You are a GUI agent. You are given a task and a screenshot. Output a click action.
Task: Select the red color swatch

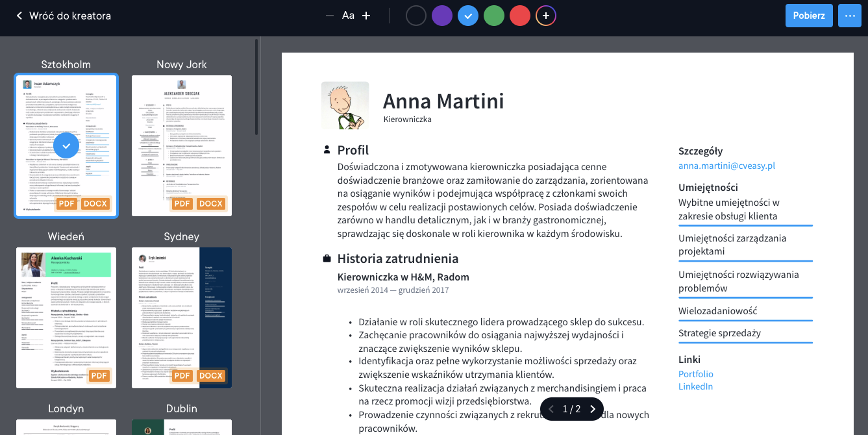pos(520,16)
